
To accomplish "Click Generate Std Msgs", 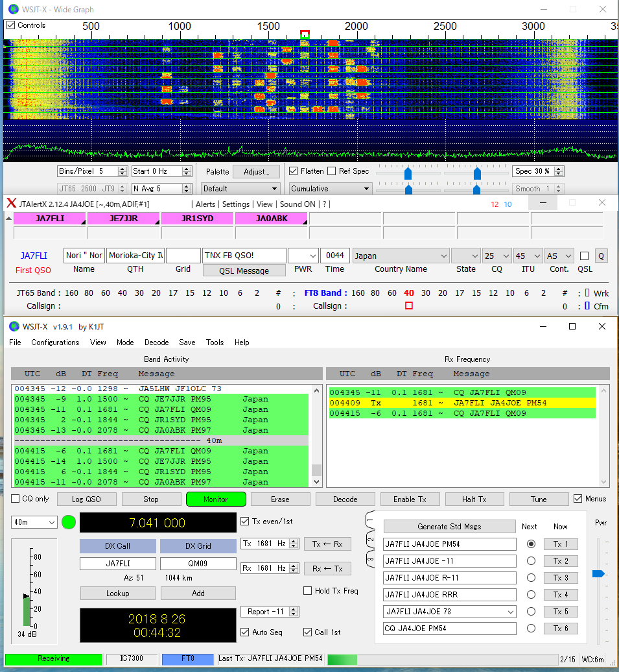I will [449, 526].
